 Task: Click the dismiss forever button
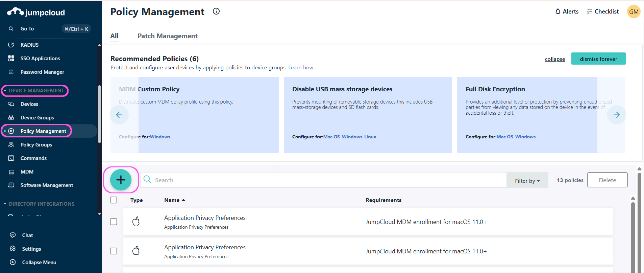pyautogui.click(x=598, y=59)
